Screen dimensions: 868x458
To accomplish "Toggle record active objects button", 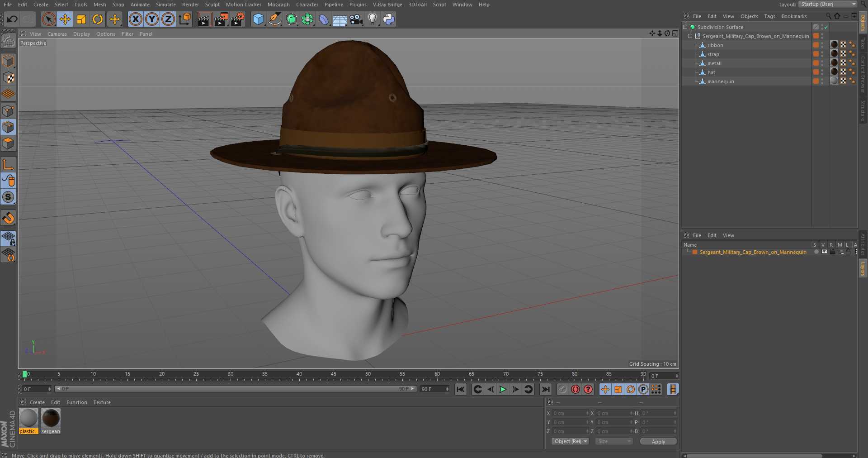I will [x=562, y=389].
